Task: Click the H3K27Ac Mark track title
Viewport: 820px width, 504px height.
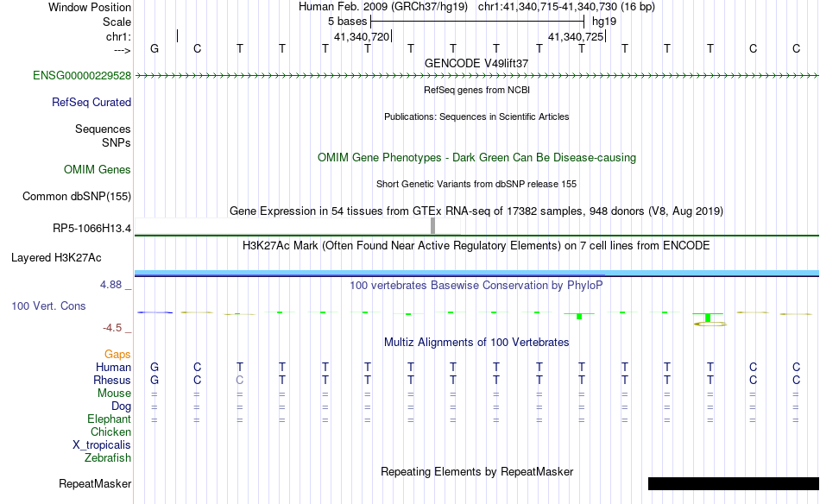Action: 476,246
